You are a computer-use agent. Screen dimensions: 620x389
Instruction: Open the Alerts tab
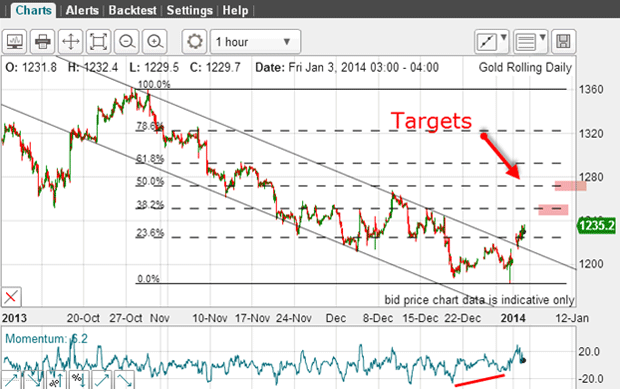(82, 10)
